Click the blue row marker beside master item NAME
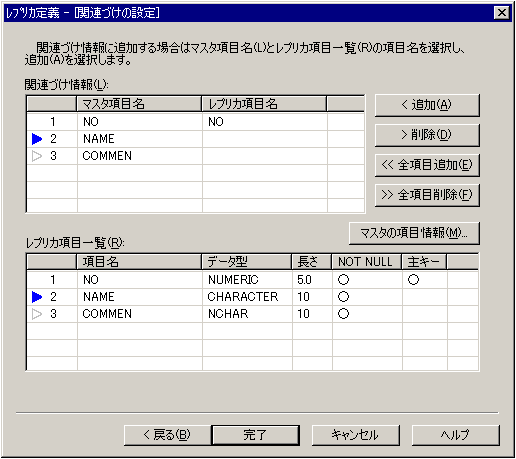 tap(37, 139)
